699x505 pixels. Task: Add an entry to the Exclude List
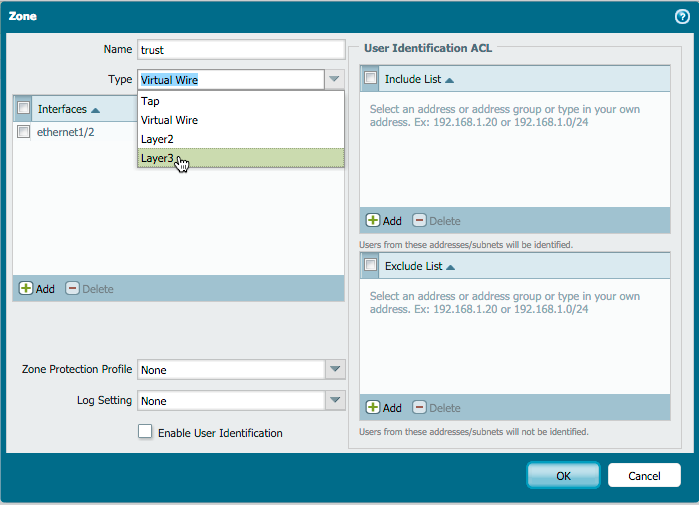click(x=384, y=407)
